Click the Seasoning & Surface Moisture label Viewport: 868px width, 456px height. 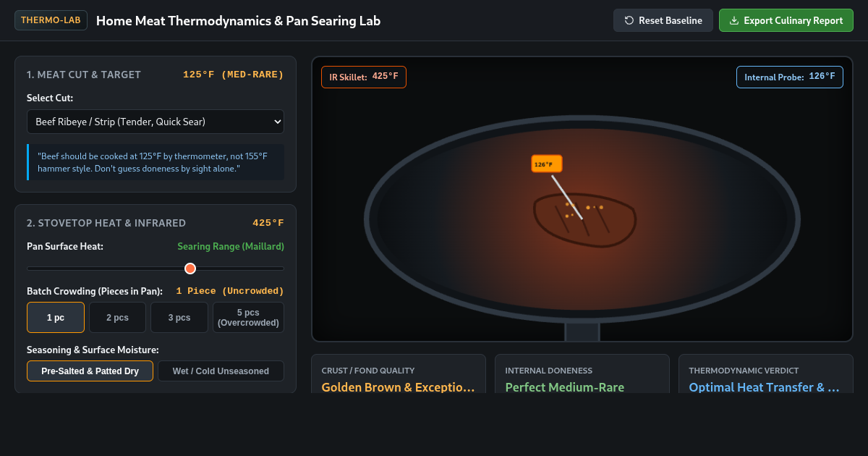point(93,350)
